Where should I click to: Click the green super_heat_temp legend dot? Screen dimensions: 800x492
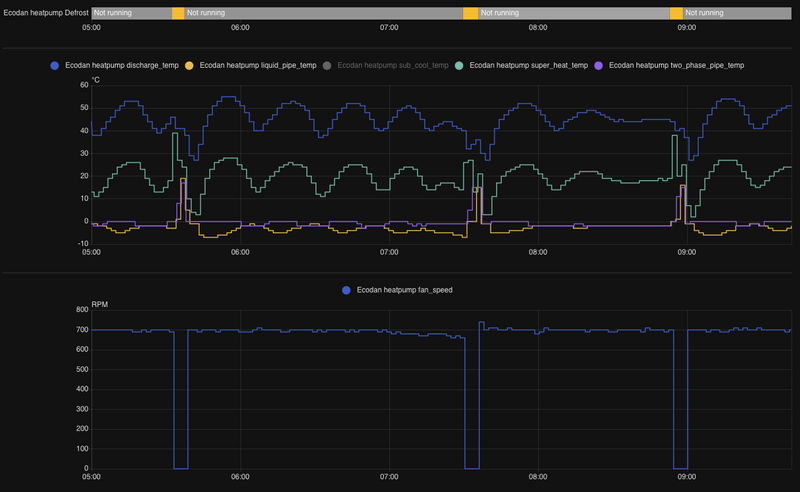tap(459, 65)
